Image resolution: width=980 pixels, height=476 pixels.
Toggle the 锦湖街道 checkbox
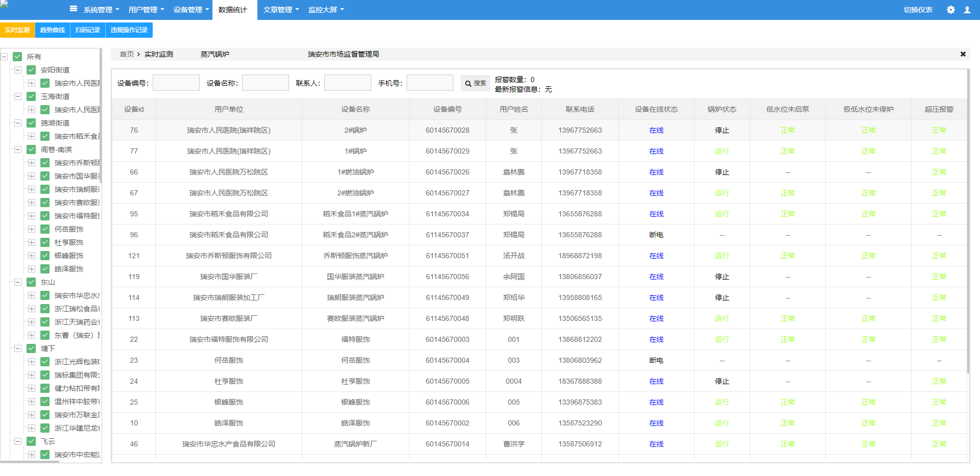point(31,123)
